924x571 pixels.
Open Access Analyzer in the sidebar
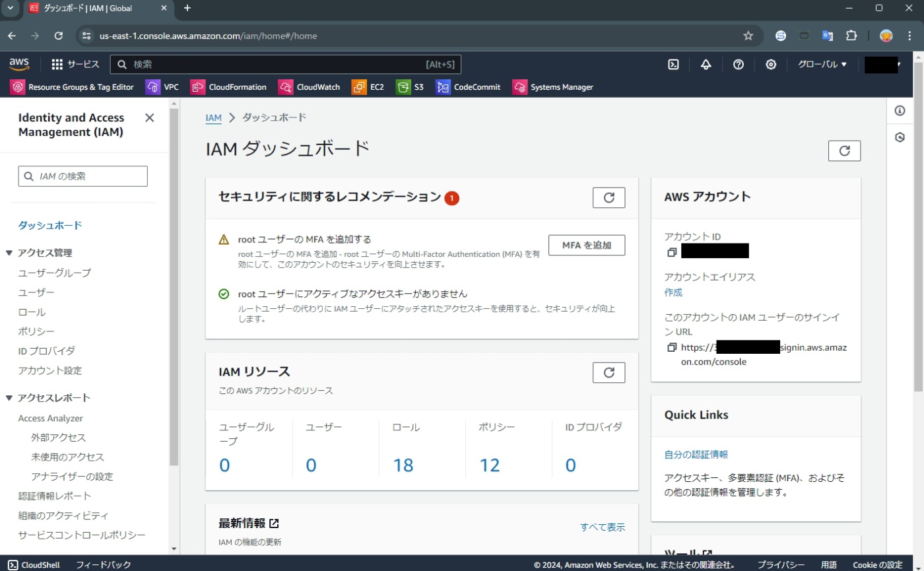[51, 418]
